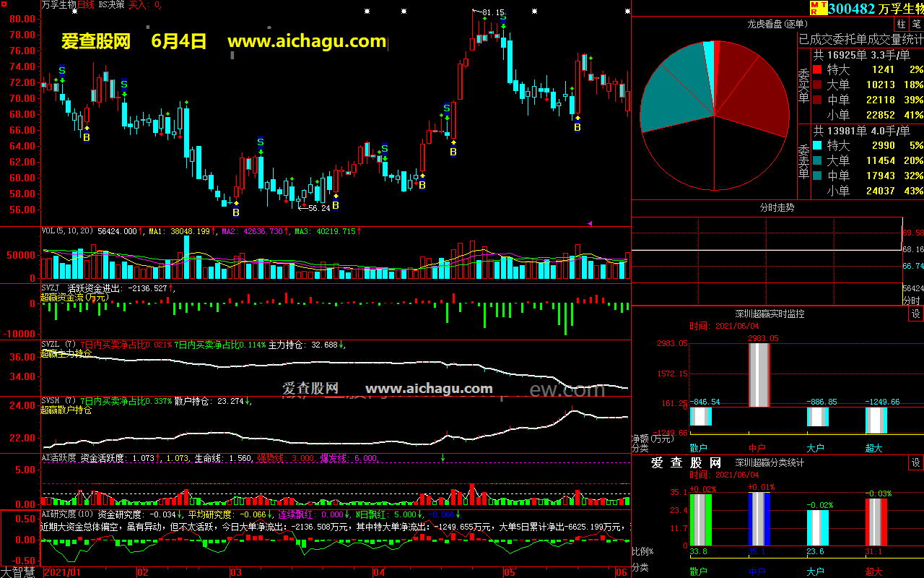Click the 超赢资金流(万元) yellow label
924x578 pixels.
(x=74, y=297)
